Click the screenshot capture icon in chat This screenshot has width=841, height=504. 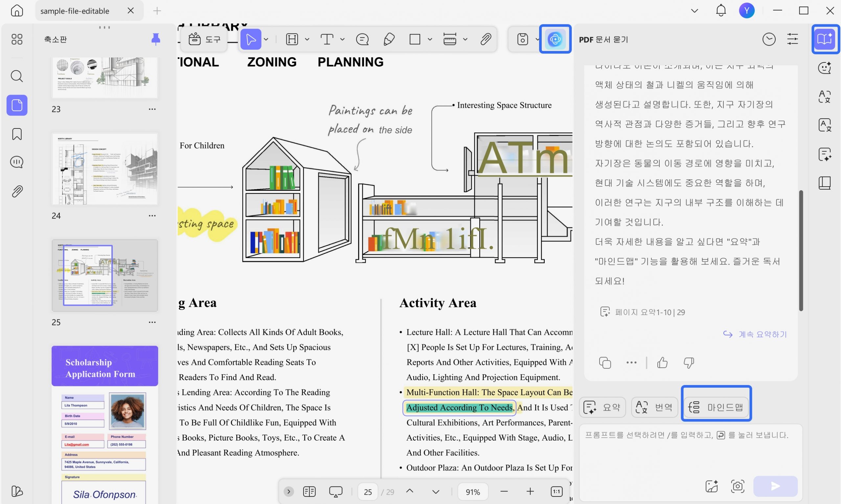coord(738,486)
